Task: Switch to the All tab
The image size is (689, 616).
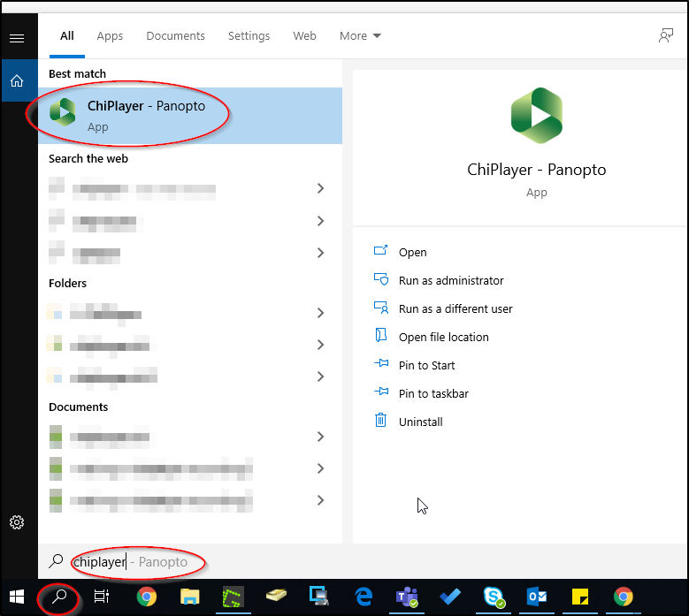Action: click(x=67, y=36)
